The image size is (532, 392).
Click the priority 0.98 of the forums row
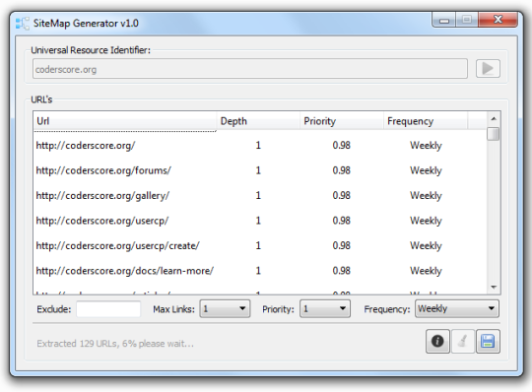pos(341,170)
